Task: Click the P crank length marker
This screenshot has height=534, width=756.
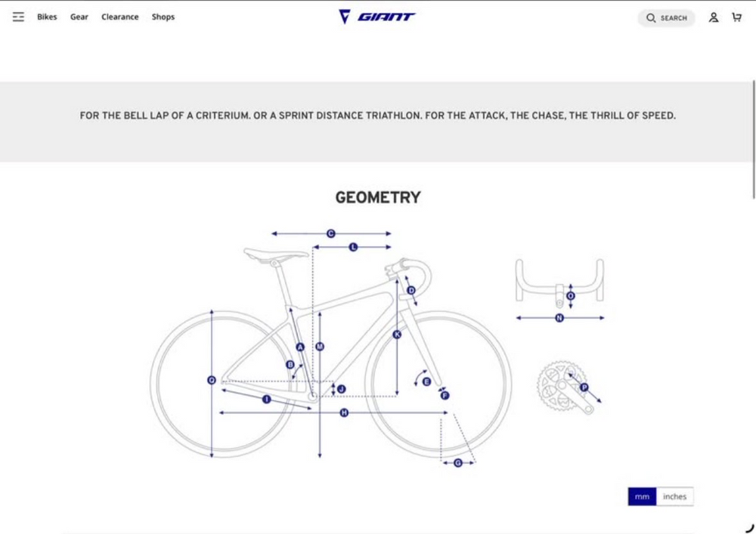Action: pos(584,387)
